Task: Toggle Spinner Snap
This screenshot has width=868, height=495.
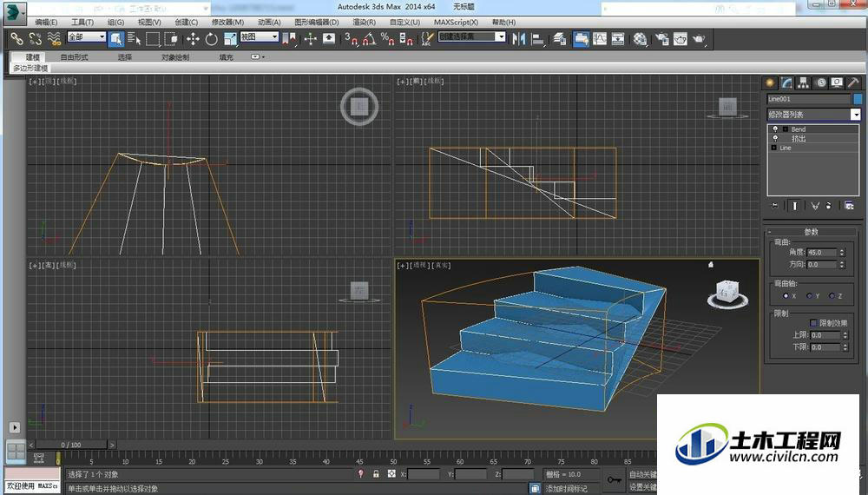Action: coord(406,39)
